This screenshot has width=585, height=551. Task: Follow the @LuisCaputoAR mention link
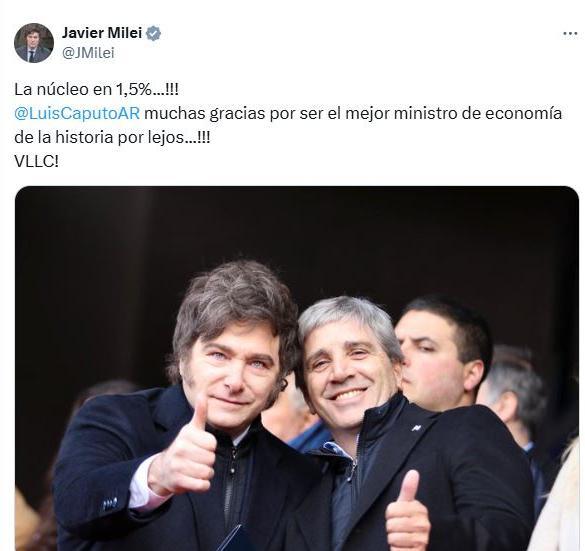(77, 113)
